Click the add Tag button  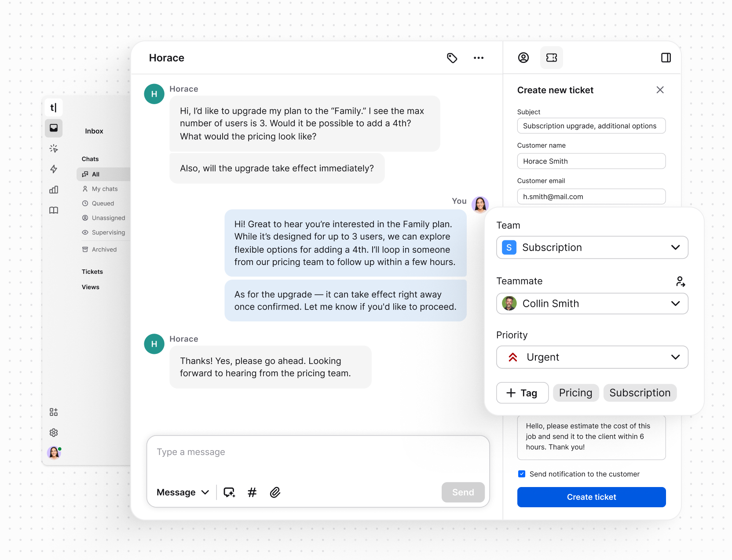coord(522,393)
